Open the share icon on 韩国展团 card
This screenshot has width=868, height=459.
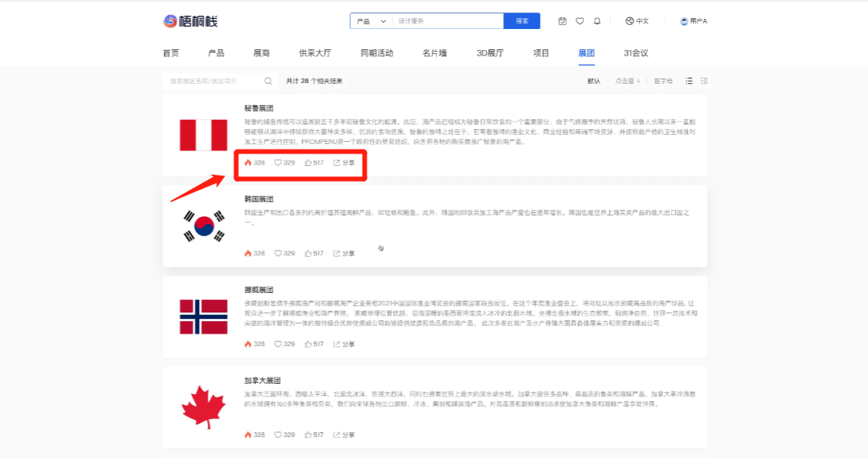click(338, 252)
